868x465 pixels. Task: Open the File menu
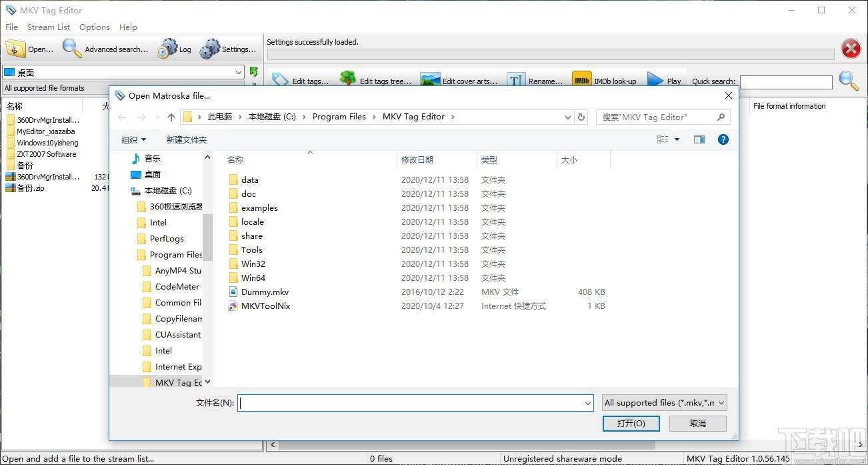[11, 27]
